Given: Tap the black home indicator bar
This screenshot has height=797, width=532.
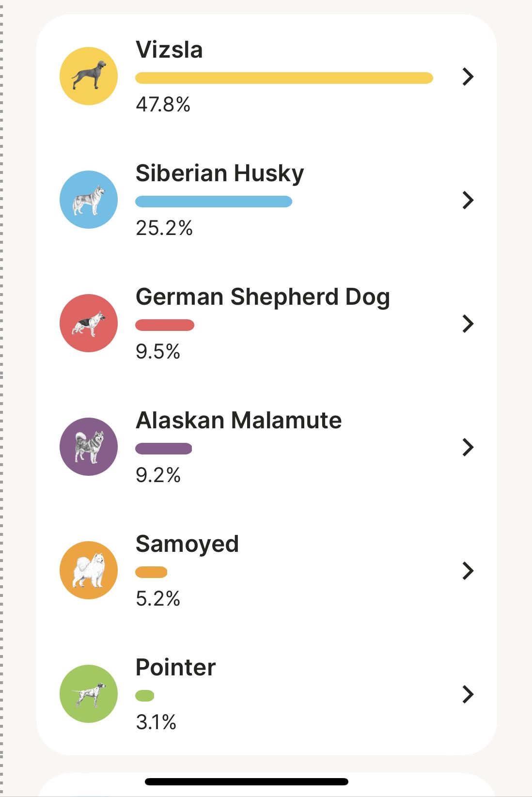Looking at the screenshot, I should tap(247, 781).
